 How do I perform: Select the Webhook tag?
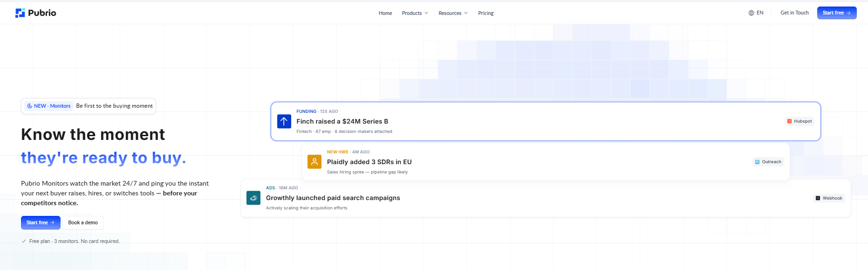tap(829, 198)
